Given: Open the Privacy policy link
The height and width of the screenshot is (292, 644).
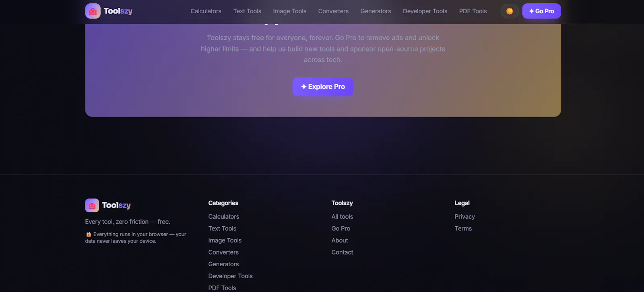Looking at the screenshot, I should 464,216.
